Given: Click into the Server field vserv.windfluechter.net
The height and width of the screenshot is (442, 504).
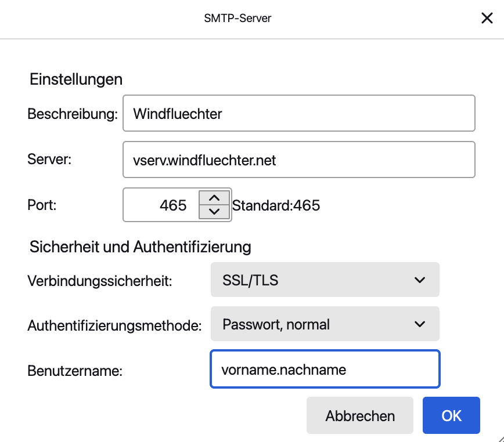Looking at the screenshot, I should [299, 160].
